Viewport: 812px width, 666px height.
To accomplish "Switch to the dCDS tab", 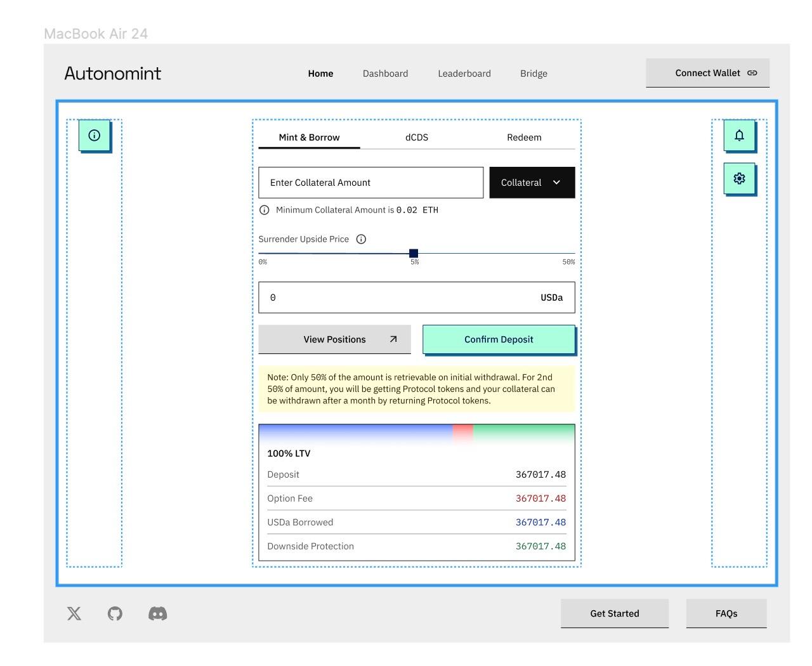I will [x=417, y=138].
